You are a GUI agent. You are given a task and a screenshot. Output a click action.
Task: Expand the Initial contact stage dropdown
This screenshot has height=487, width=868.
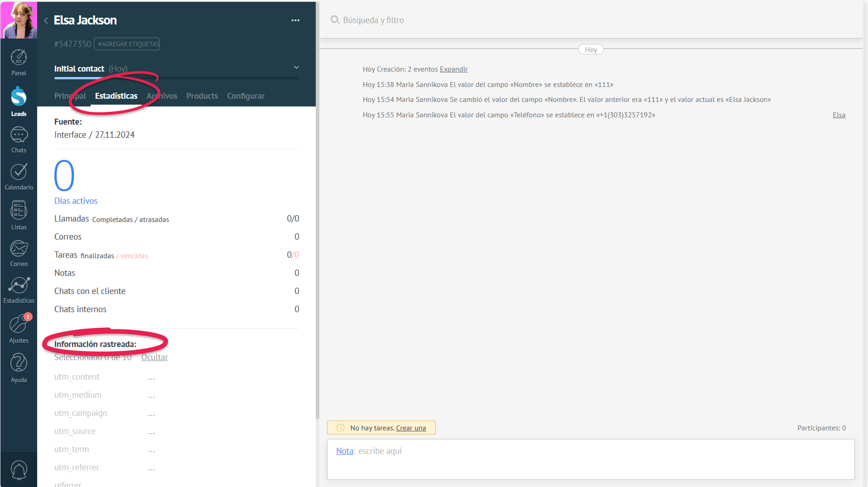[296, 68]
